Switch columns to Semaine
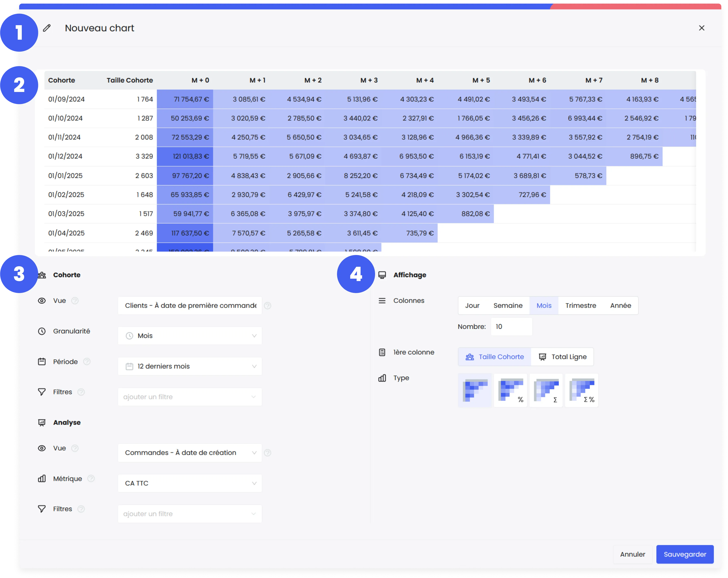Screen dimensions: 728x578 [508, 306]
